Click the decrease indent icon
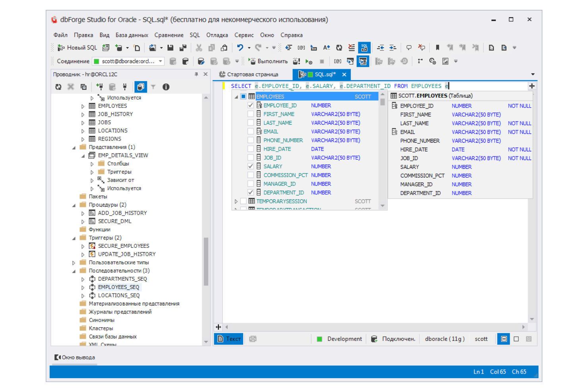 pos(380,48)
